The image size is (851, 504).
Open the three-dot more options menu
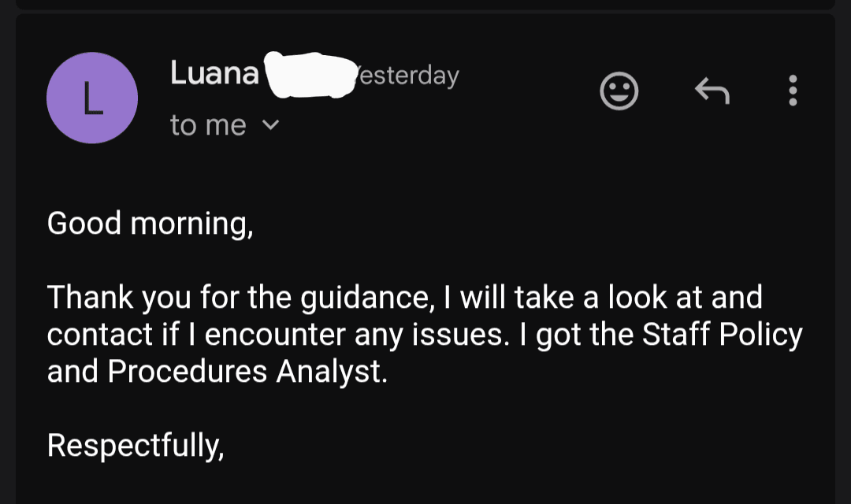[x=793, y=91]
